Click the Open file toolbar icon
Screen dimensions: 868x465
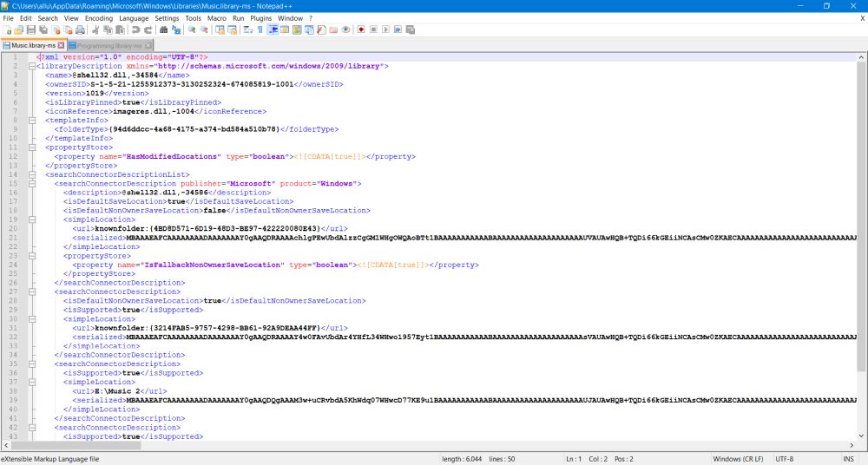click(x=19, y=29)
